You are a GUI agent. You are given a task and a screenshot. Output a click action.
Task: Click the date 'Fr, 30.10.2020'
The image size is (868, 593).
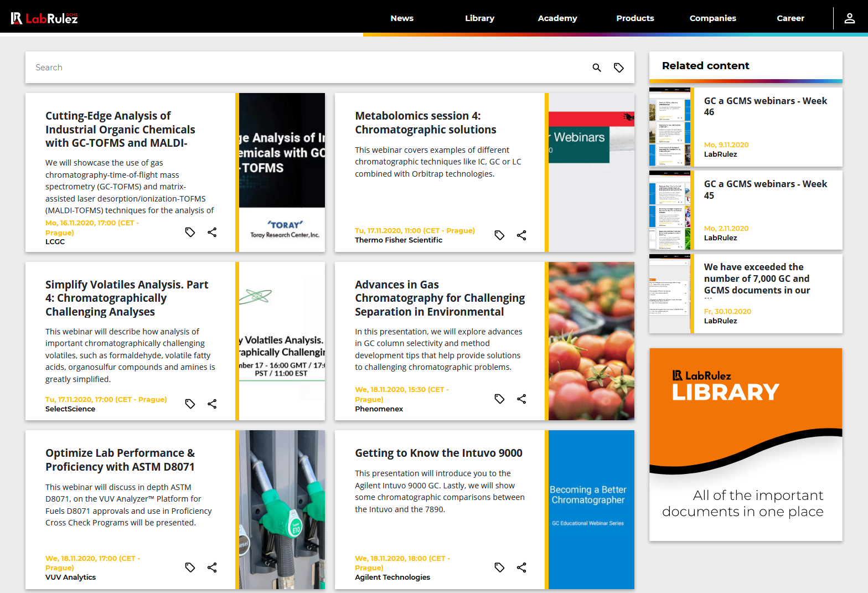pyautogui.click(x=727, y=312)
